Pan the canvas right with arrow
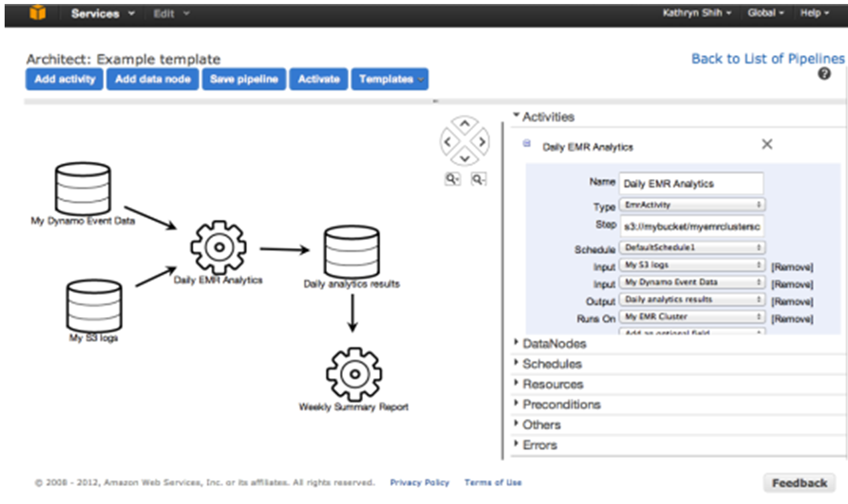Viewport: 848px width, 504px height. point(482,141)
